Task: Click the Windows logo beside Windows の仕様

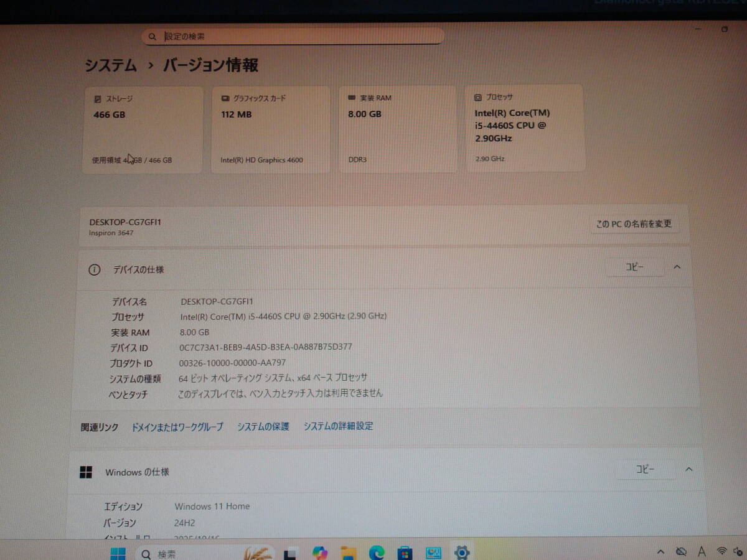Action: pyautogui.click(x=85, y=472)
